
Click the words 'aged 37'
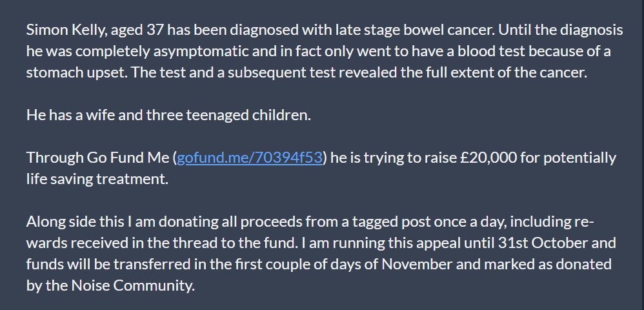click(x=137, y=30)
